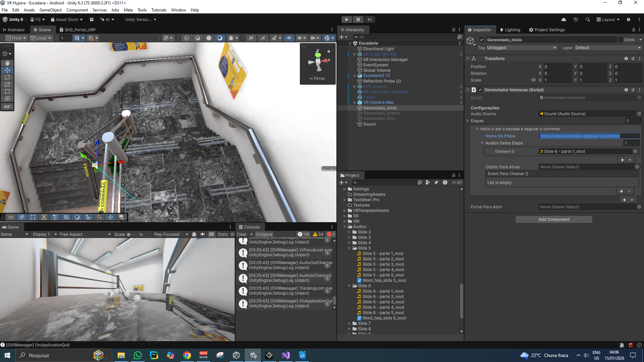Disable the Gerenciador Interacao script checkbox
This screenshot has width=644, height=362.
pos(480,90)
